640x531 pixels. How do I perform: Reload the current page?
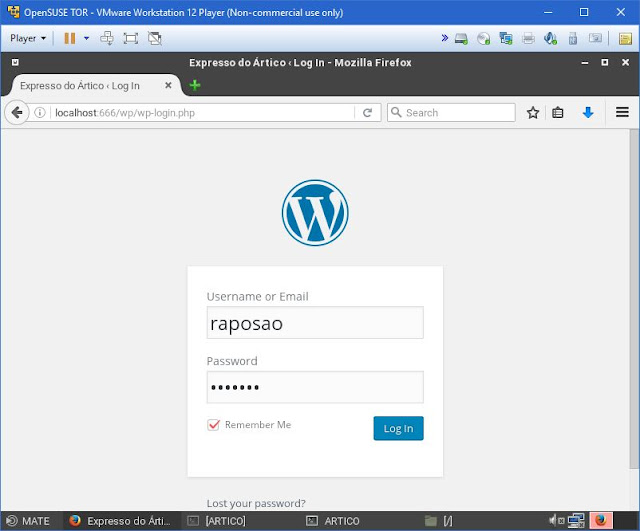click(367, 113)
